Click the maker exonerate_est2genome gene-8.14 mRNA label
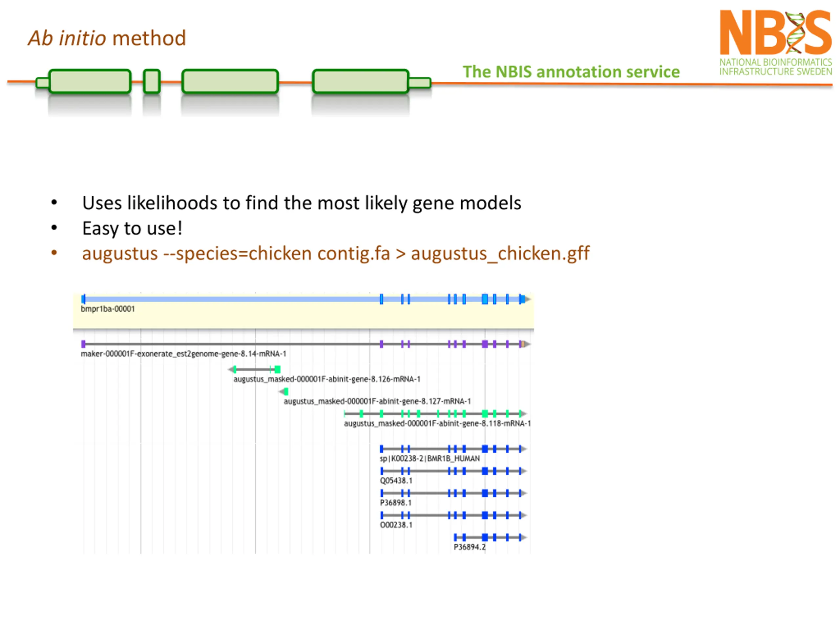Viewport: 840px width, 630px height. click(x=183, y=353)
